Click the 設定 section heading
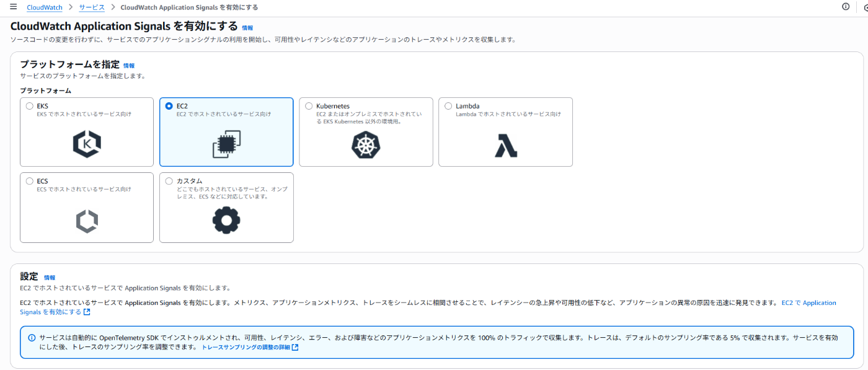The image size is (868, 370). pyautogui.click(x=29, y=276)
